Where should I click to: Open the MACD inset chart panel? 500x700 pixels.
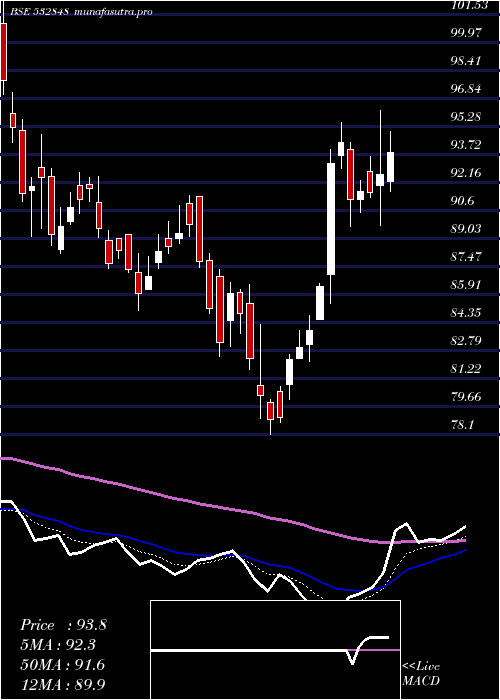click(x=275, y=650)
